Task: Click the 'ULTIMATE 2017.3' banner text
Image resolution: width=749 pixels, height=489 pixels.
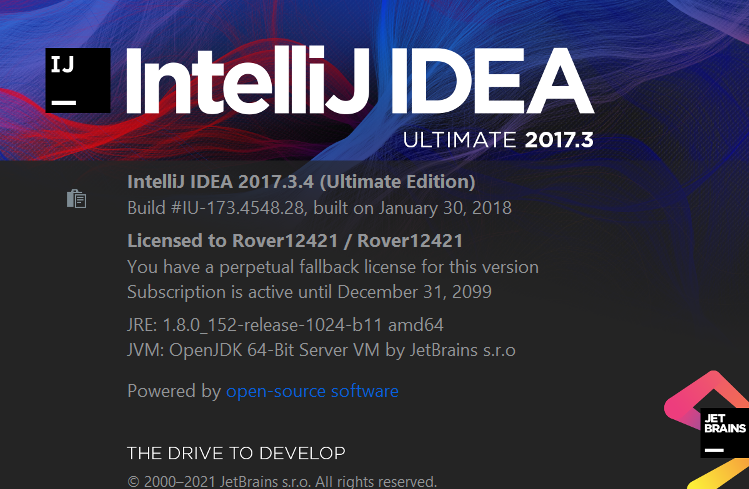Action: (x=498, y=140)
